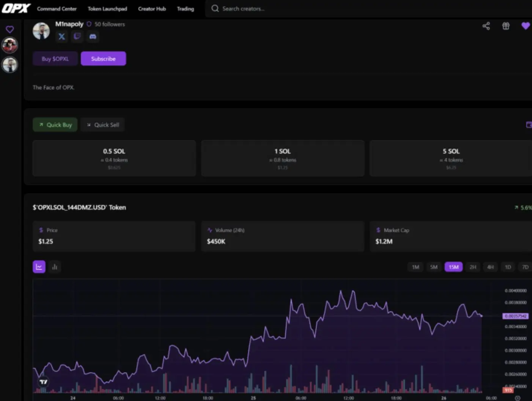Subscribe to M1napoly

pos(103,58)
